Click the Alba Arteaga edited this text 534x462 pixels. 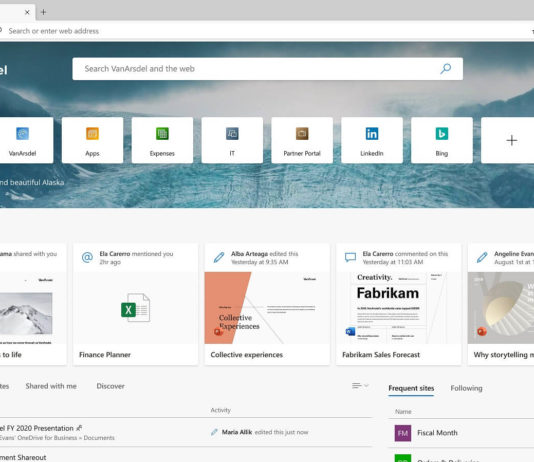[x=264, y=254]
